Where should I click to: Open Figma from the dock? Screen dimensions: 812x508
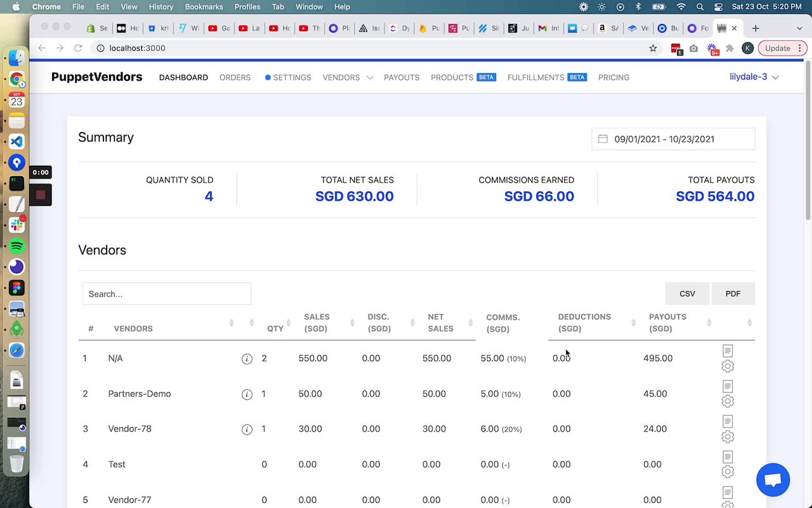click(x=16, y=288)
